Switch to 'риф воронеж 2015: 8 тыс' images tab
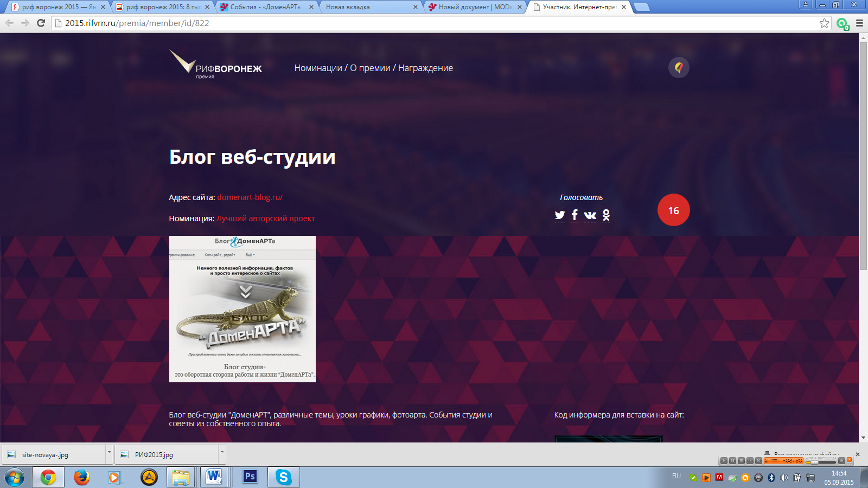 (162, 7)
